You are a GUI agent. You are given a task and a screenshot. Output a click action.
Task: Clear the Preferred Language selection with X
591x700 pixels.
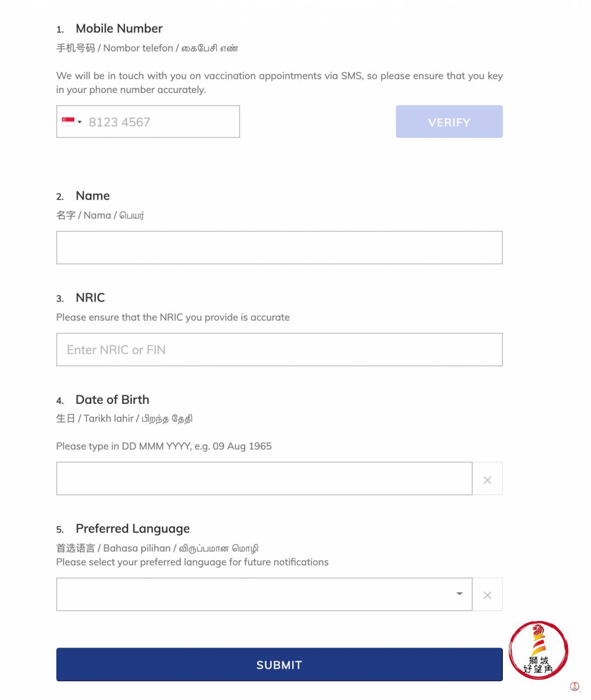point(488,595)
